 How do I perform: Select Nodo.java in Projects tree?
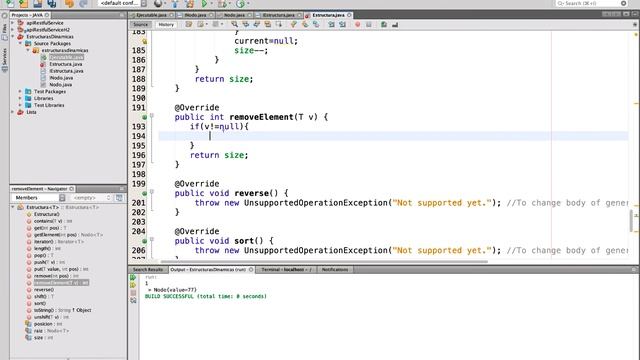[x=60, y=85]
